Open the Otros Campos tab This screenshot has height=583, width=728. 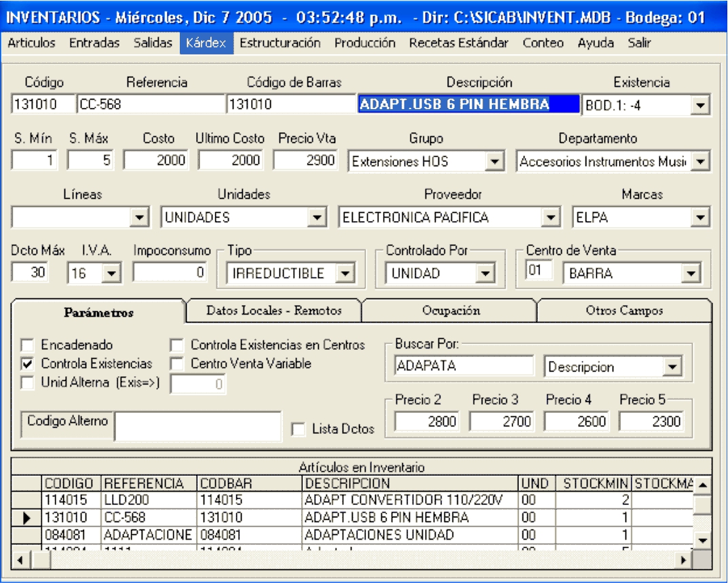click(624, 310)
